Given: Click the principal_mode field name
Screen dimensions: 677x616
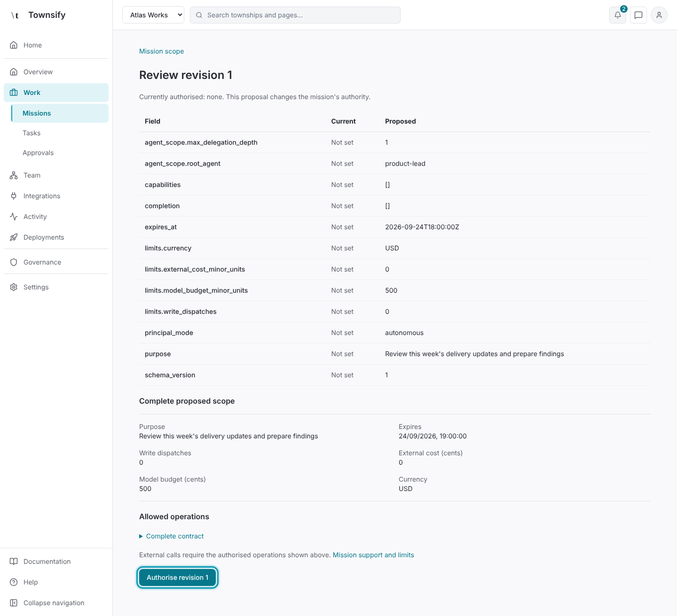Looking at the screenshot, I should coord(169,333).
